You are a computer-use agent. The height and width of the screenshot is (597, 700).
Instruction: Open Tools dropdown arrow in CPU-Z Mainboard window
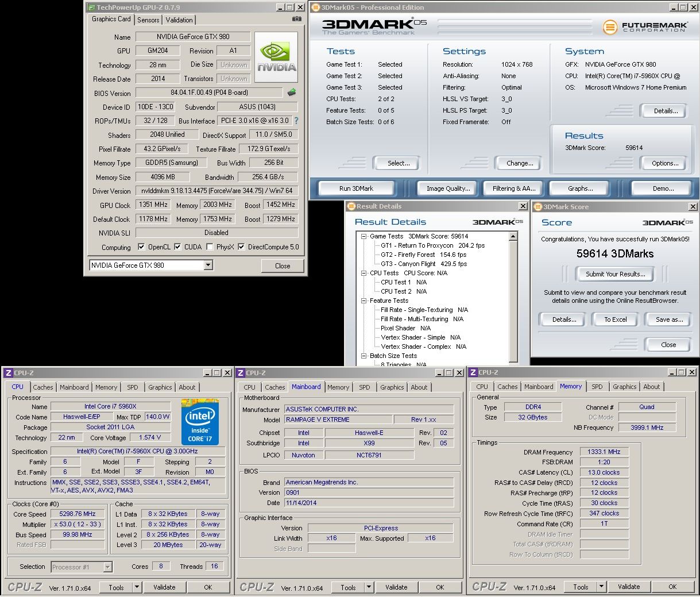pos(369,587)
